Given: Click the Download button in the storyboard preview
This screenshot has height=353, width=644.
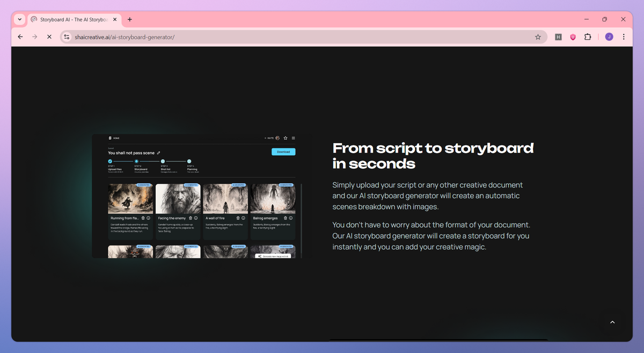Looking at the screenshot, I should [x=283, y=152].
